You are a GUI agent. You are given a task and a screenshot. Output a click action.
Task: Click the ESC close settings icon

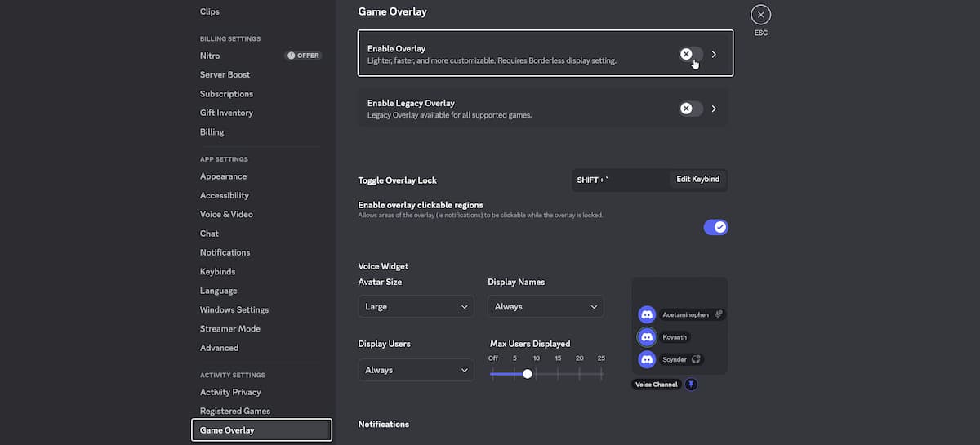click(760, 15)
